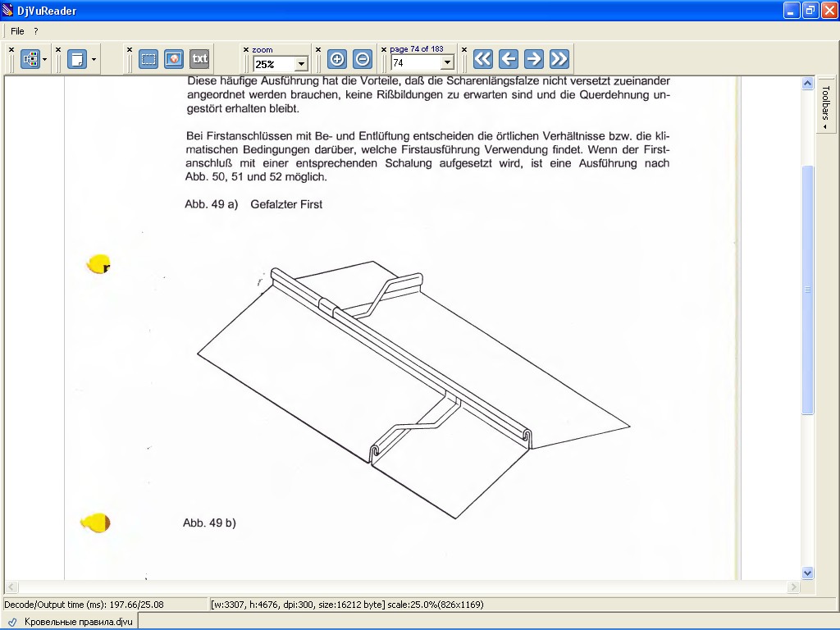The width and height of the screenshot is (840, 630).
Task: Open the ? help menu
Action: (x=36, y=31)
